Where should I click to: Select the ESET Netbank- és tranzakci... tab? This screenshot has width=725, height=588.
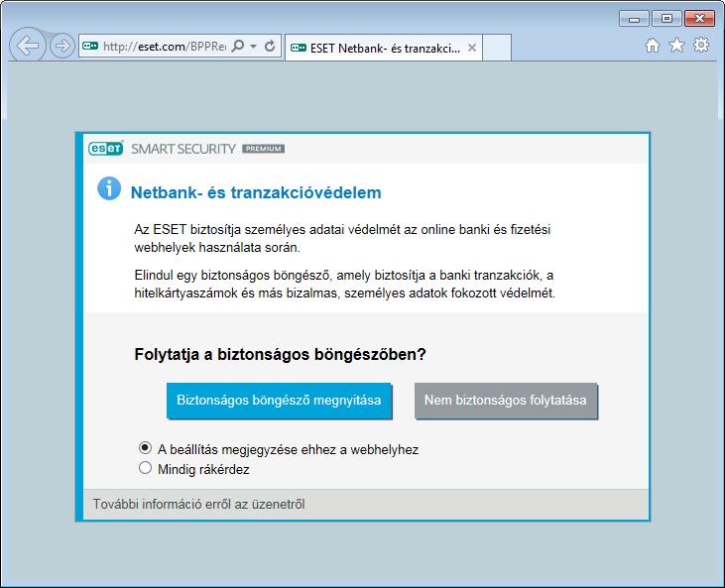(x=383, y=48)
